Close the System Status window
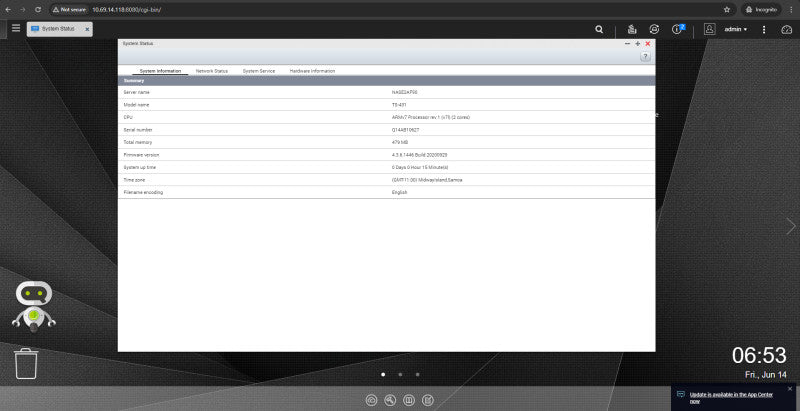The height and width of the screenshot is (411, 800). coord(648,44)
